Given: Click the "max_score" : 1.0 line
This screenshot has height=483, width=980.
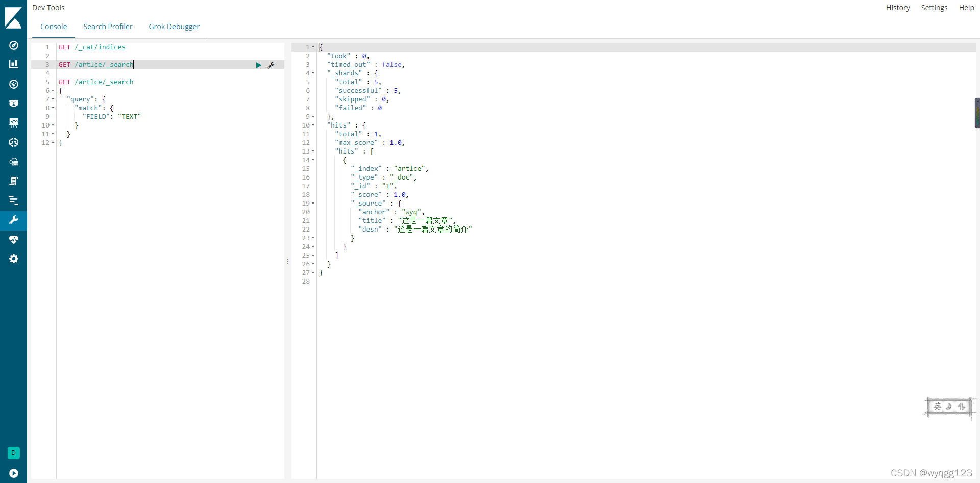Looking at the screenshot, I should pyautogui.click(x=370, y=143).
